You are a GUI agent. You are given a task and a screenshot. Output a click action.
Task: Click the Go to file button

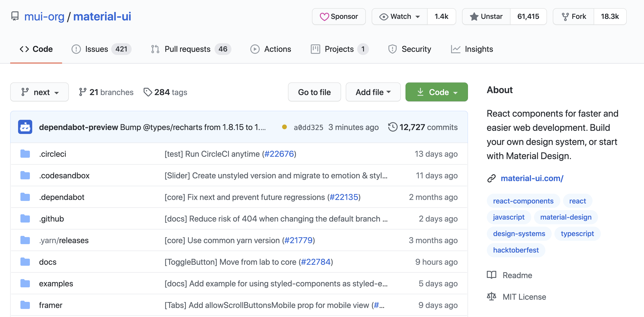point(314,92)
